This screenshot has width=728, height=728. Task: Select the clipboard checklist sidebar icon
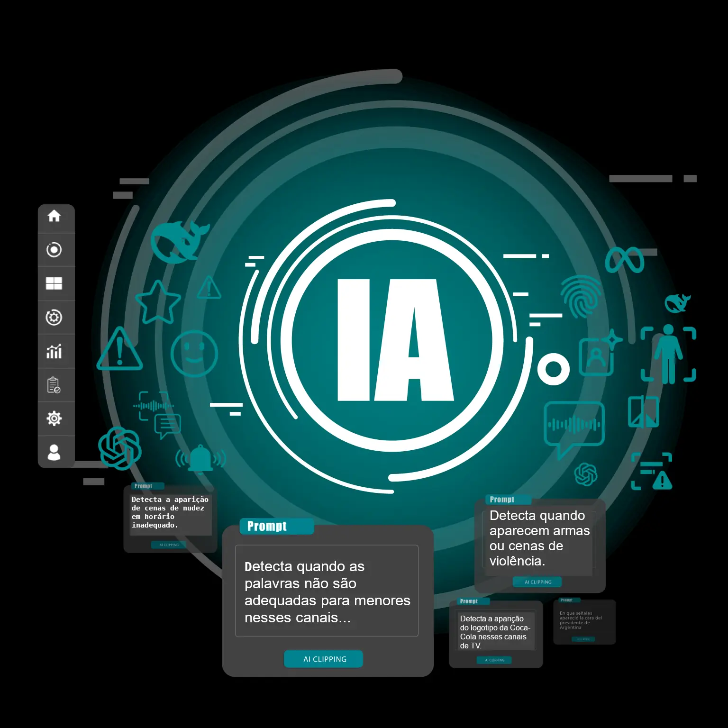tap(54, 385)
